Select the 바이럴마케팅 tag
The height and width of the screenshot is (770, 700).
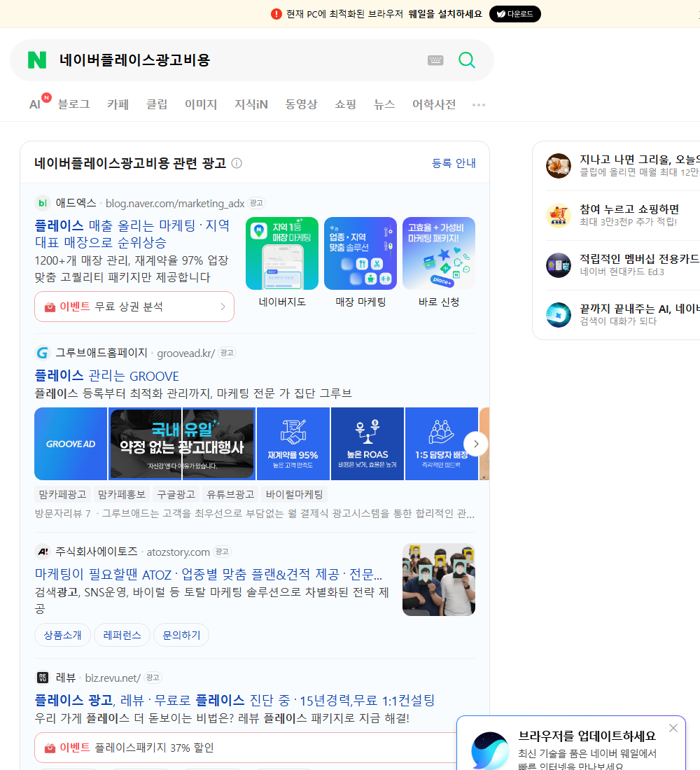294,494
